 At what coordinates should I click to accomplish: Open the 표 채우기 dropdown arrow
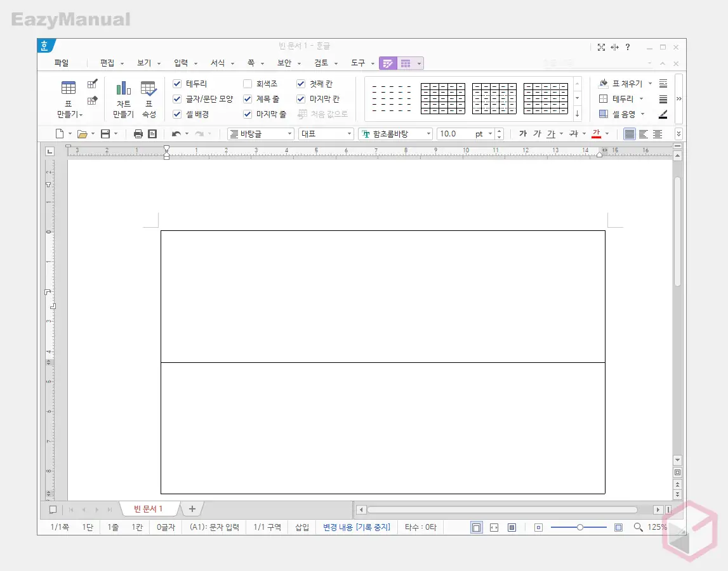pos(650,84)
